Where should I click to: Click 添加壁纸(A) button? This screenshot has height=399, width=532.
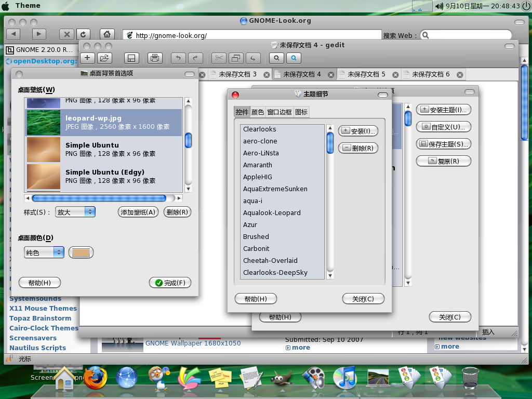(x=138, y=212)
